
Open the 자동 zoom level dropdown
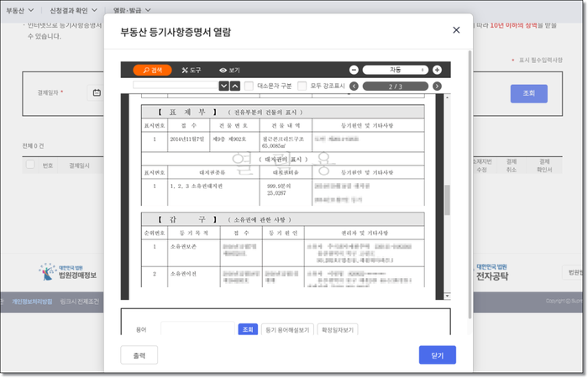(396, 70)
